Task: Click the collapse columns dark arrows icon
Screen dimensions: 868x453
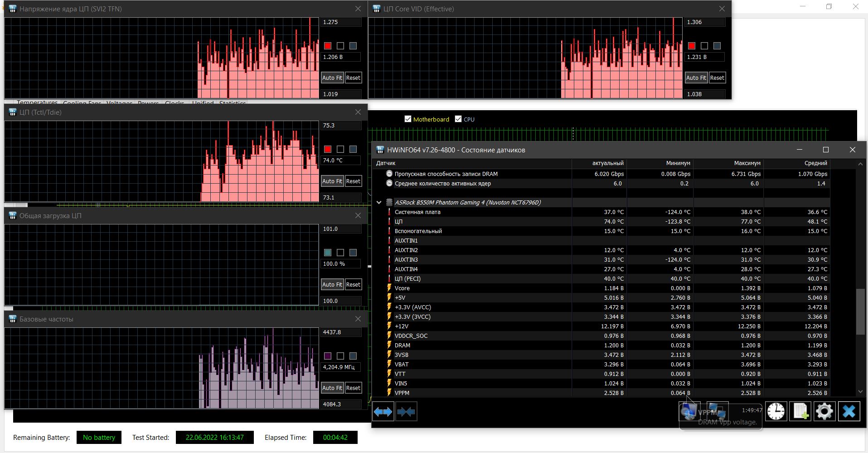Action: 406,412
